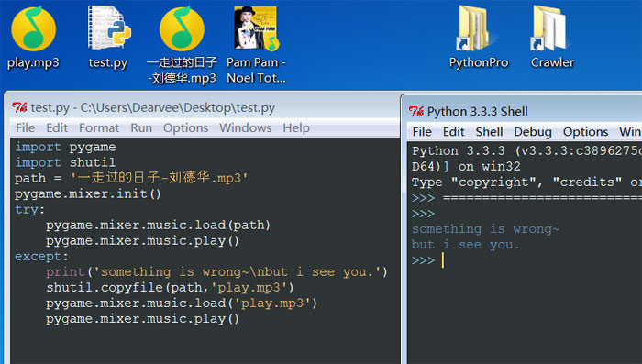Click the Tk icon in test.py title bar

tap(19, 107)
